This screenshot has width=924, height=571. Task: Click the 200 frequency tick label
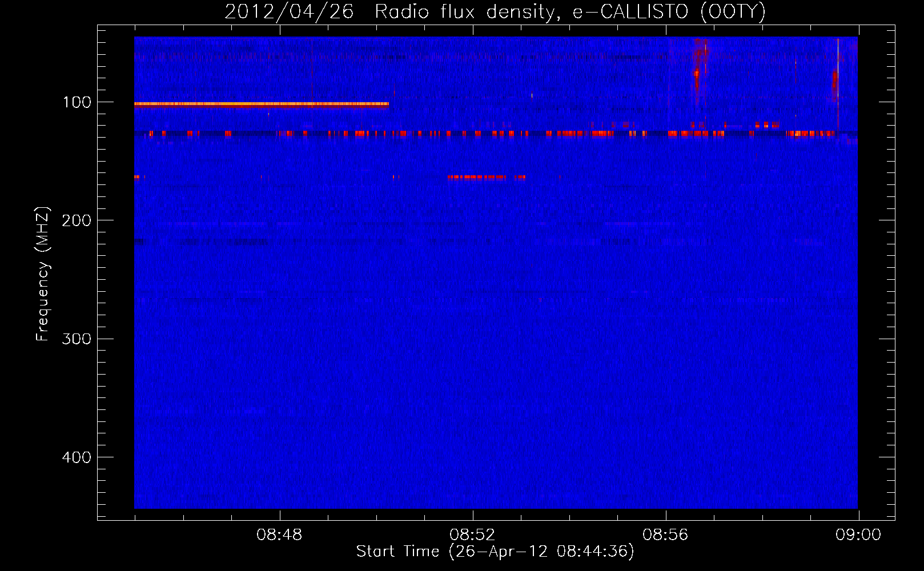point(77,220)
